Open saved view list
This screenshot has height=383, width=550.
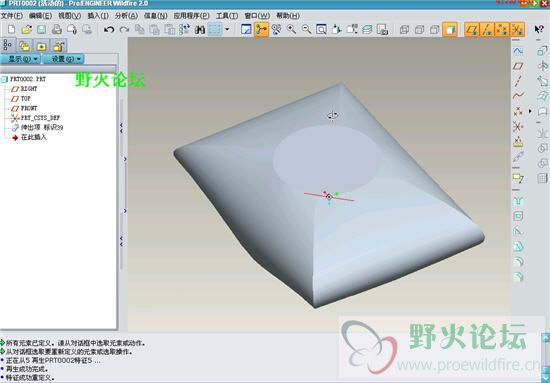pyautogui.click(x=352, y=29)
